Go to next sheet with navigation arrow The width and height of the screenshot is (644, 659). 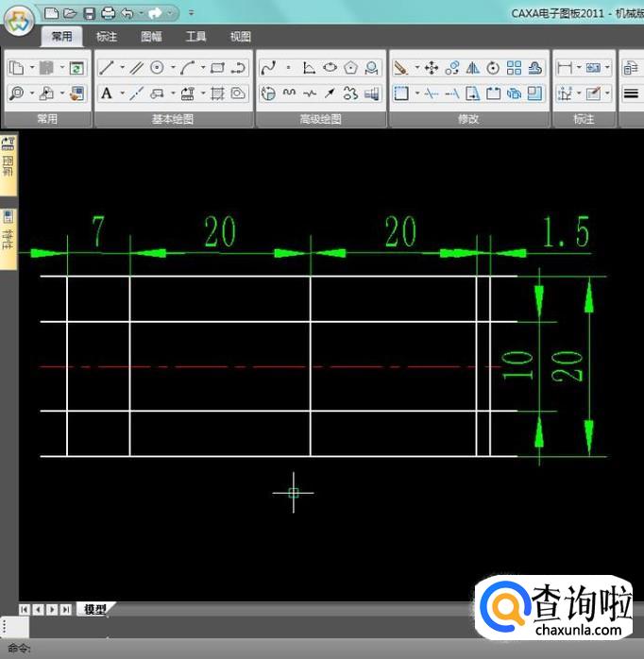point(51,609)
